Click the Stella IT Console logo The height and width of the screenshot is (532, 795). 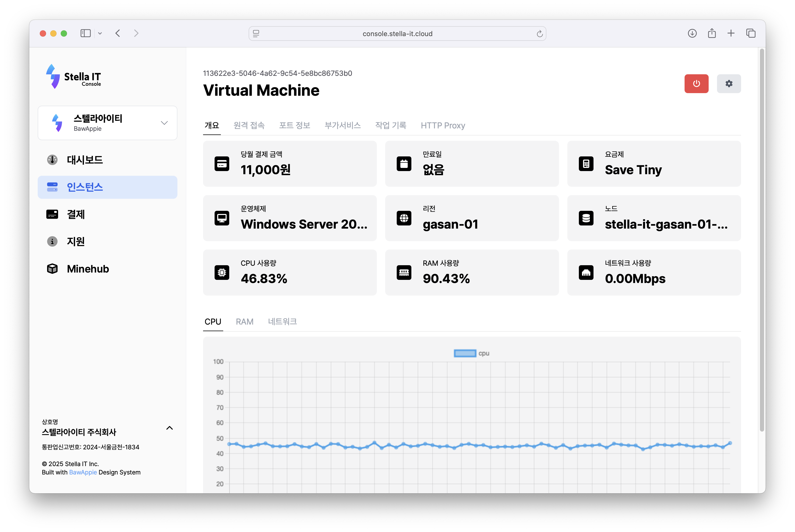coord(74,77)
